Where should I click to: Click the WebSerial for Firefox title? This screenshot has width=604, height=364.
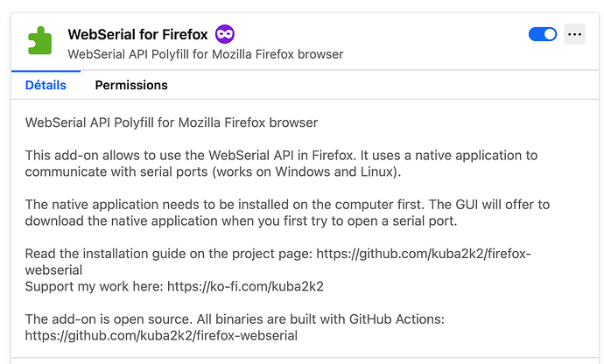(137, 35)
